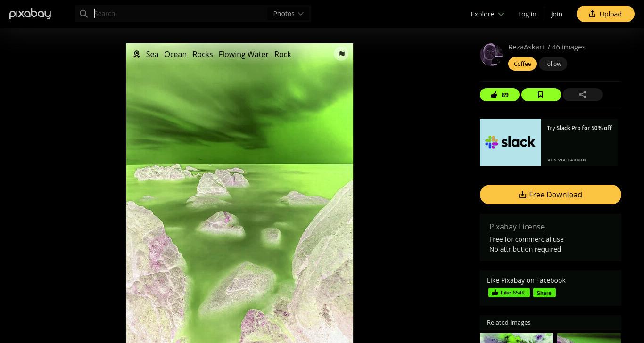
Task: Open the second related image thumbnail
Action: (x=589, y=338)
